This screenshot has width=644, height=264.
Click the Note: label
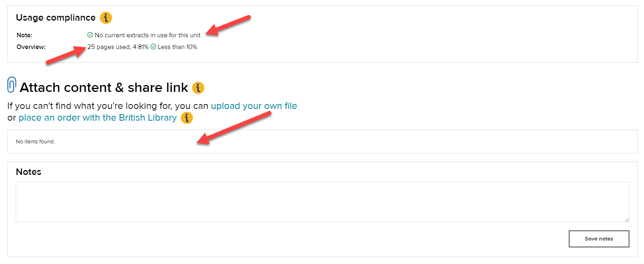(x=24, y=35)
